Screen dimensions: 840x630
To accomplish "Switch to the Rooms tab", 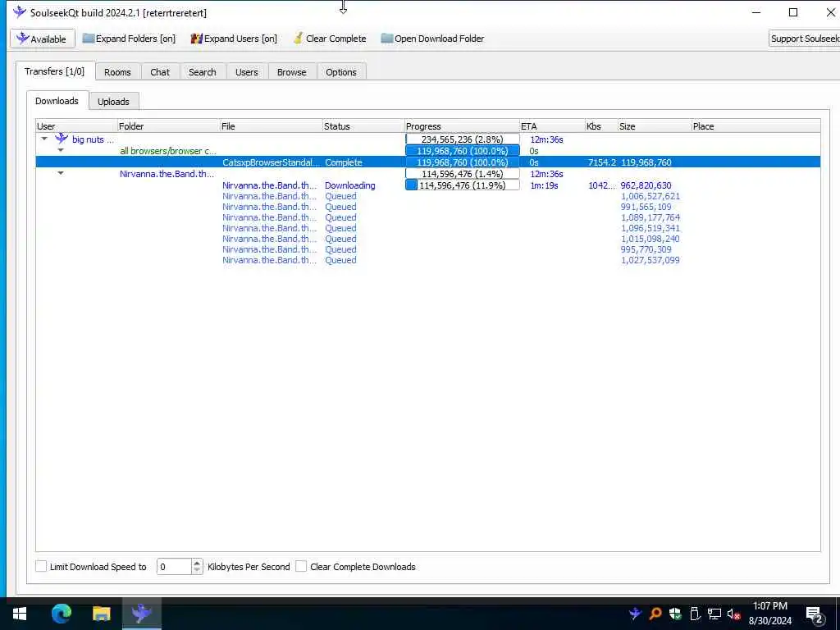I will (117, 72).
